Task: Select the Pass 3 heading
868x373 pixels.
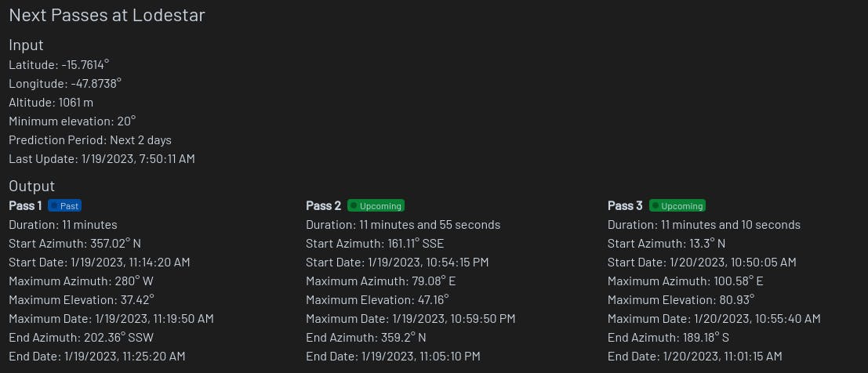Action: [625, 205]
